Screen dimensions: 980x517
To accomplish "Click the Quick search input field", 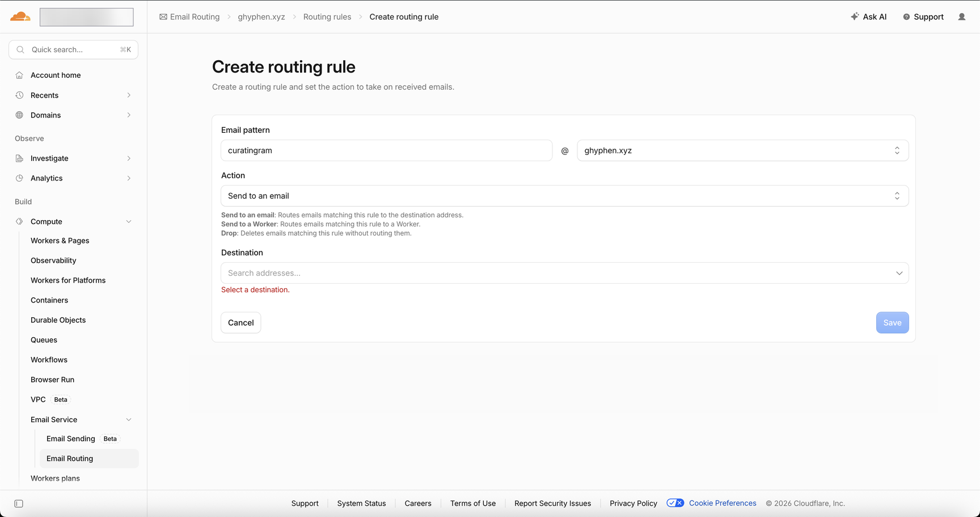I will (73, 50).
